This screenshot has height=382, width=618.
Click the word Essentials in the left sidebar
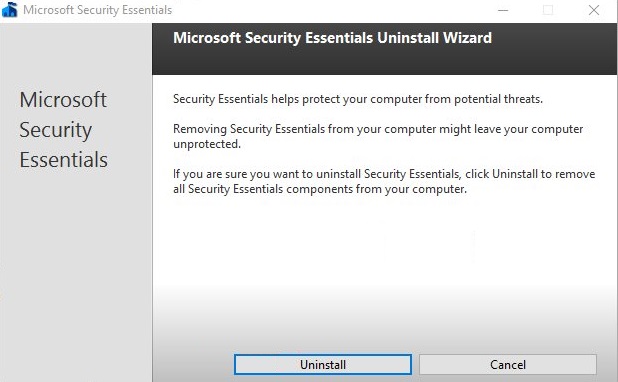tap(63, 160)
